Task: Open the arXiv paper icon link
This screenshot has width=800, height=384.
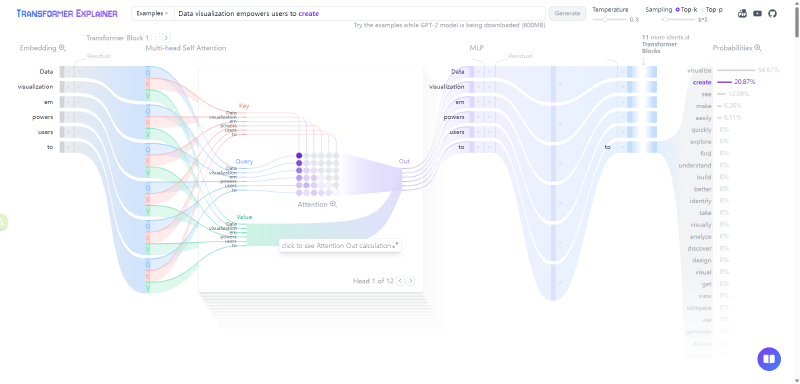Action: (x=742, y=14)
